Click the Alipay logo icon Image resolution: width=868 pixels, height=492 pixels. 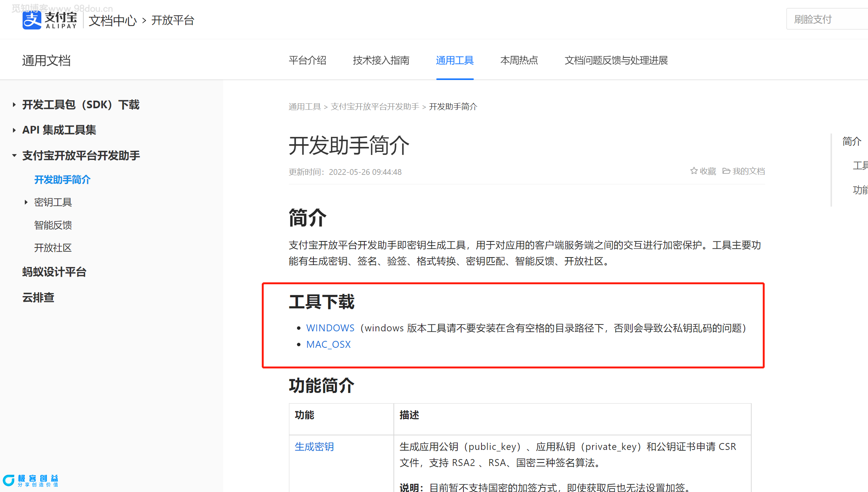pos(32,20)
